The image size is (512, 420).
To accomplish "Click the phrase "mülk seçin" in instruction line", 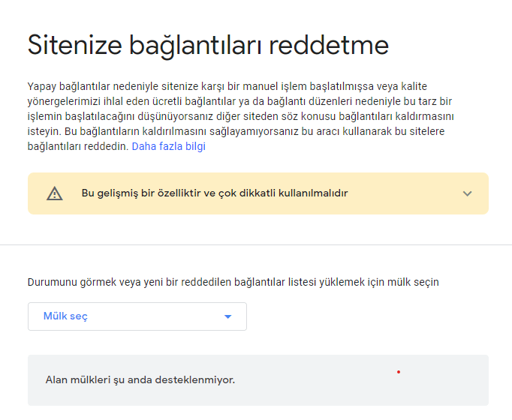I will pos(412,282).
